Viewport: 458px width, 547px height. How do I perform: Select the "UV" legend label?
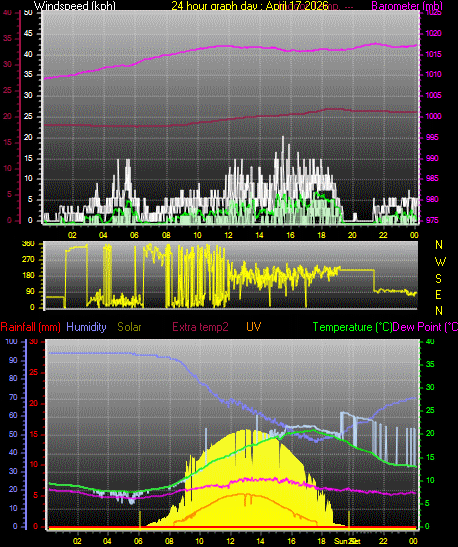coord(254,327)
